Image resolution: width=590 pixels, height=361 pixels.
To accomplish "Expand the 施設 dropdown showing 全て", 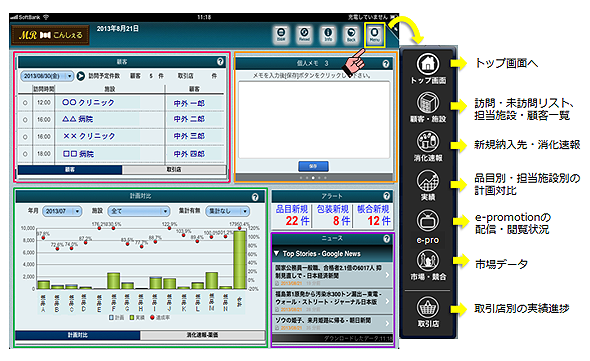I will 138,211.
